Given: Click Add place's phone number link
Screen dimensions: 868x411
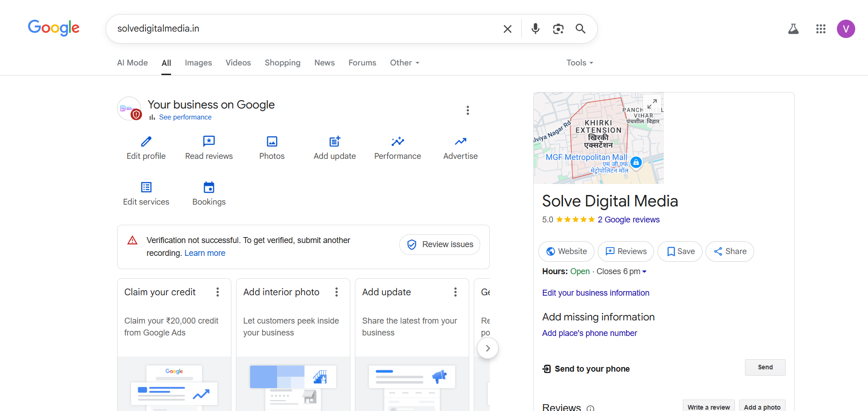Looking at the screenshot, I should pyautogui.click(x=589, y=333).
